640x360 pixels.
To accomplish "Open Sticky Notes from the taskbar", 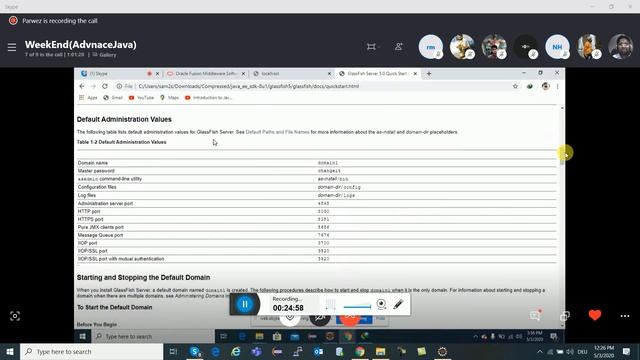I will coord(422,351).
